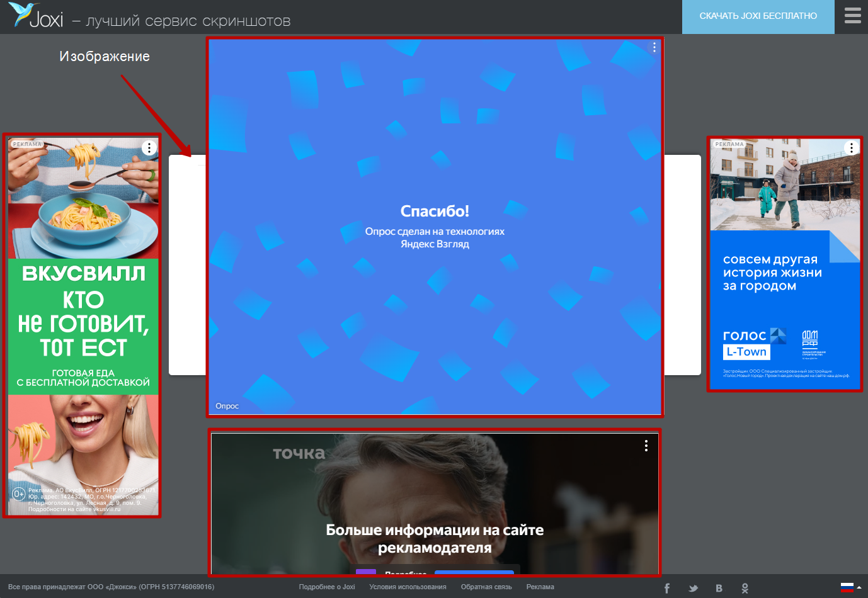Click the 'совсем другая история жизни' ad text
The image size is (868, 598).
click(772, 273)
